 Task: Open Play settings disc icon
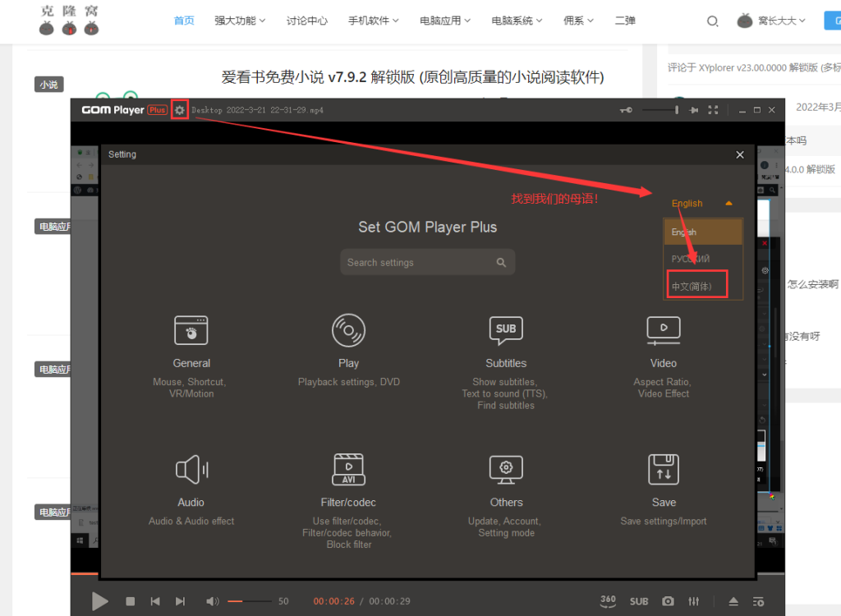pos(348,330)
